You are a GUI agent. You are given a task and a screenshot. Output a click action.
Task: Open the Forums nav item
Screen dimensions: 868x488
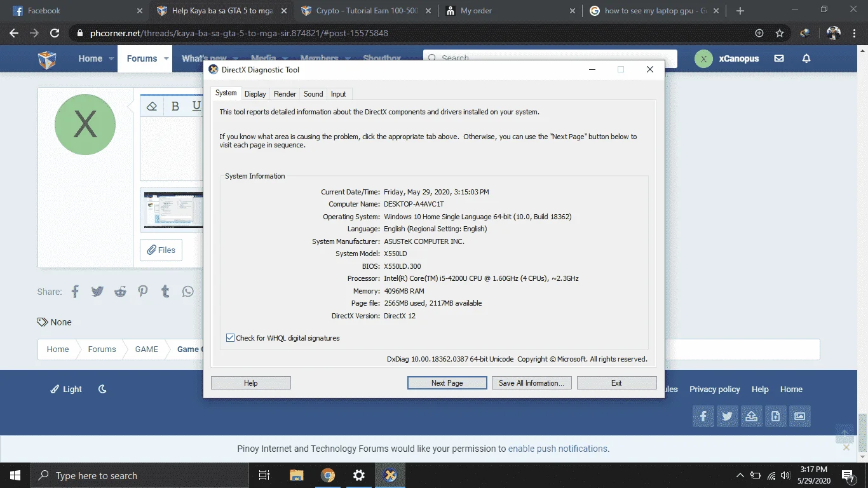point(142,58)
